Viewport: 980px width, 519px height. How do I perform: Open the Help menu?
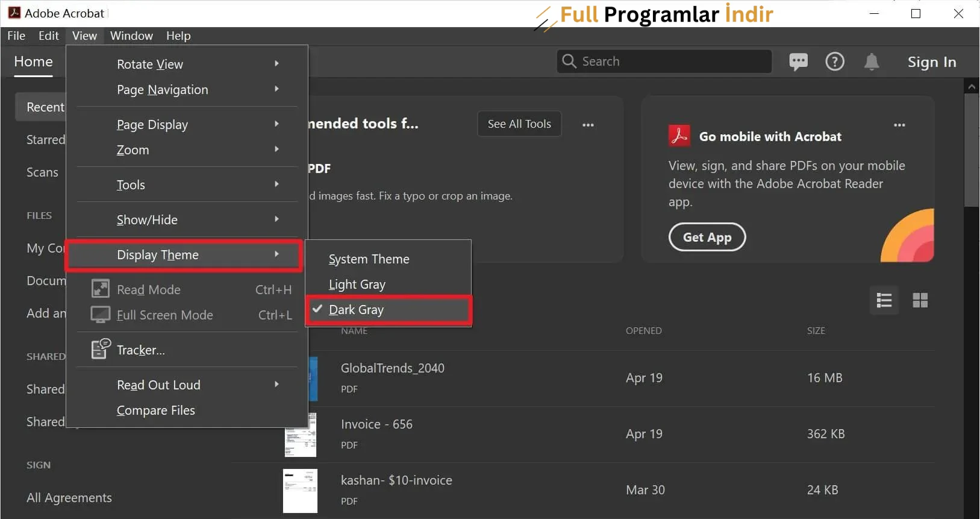(178, 36)
